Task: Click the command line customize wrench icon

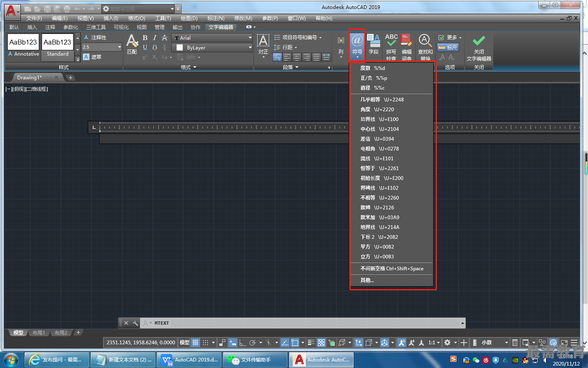Action: [135, 323]
